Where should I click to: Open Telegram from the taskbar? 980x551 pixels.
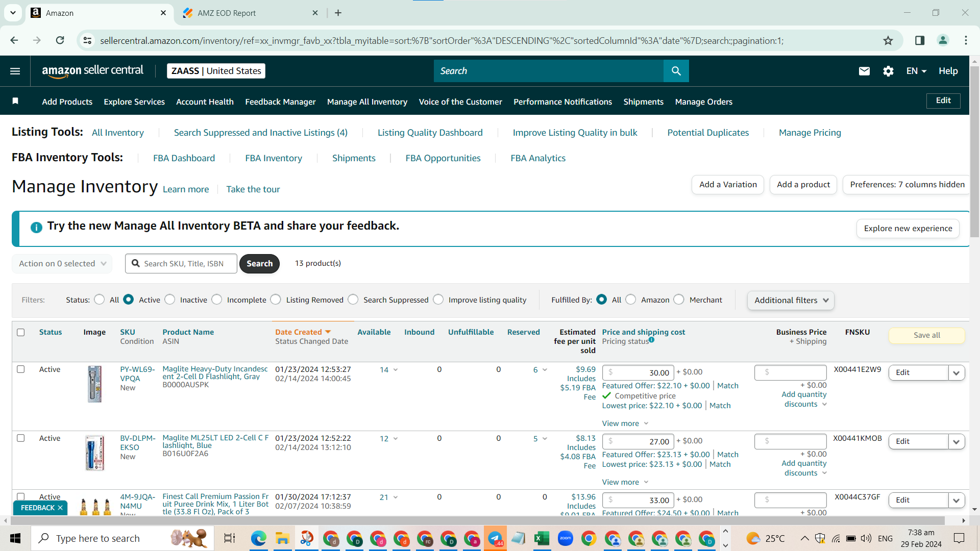[495, 538]
